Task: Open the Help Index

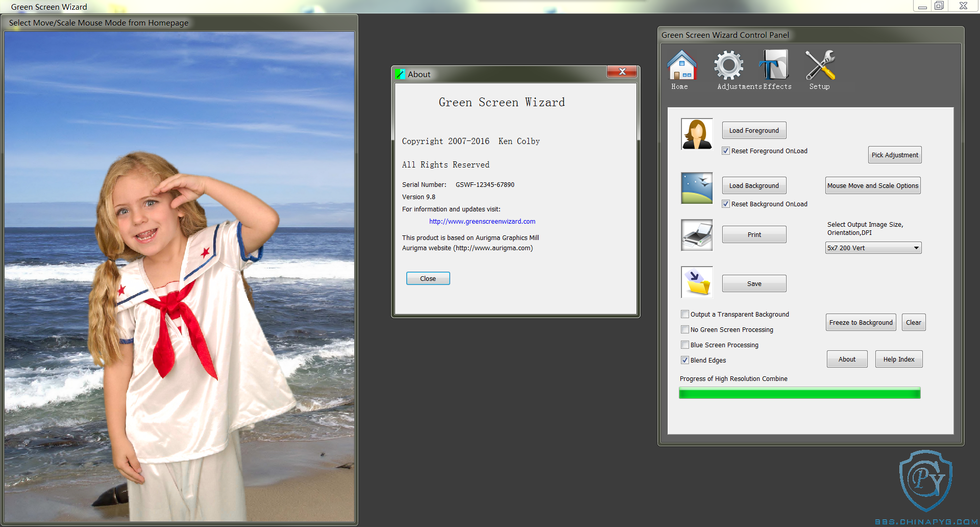Action: (x=899, y=359)
